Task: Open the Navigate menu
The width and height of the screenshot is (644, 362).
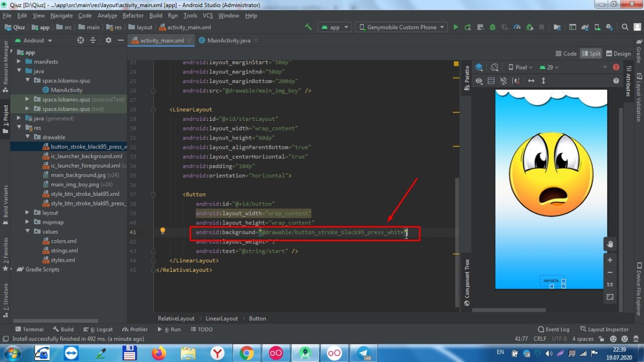Action: (61, 16)
